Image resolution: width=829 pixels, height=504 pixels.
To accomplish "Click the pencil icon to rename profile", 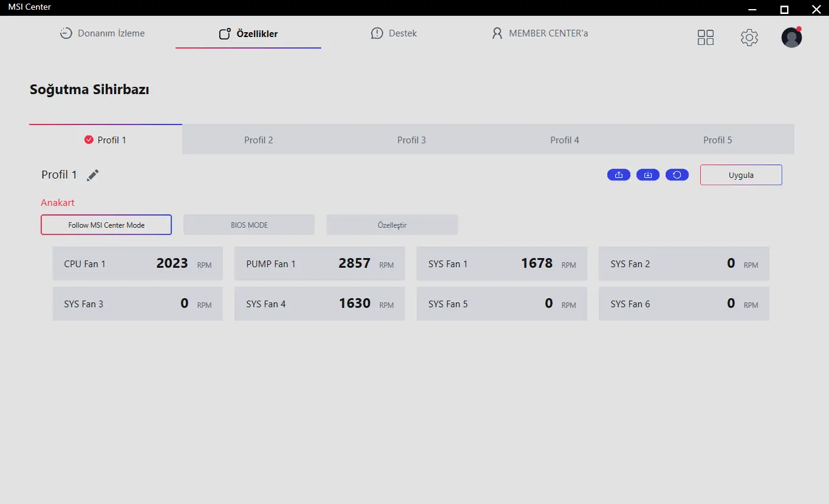I will (x=92, y=175).
